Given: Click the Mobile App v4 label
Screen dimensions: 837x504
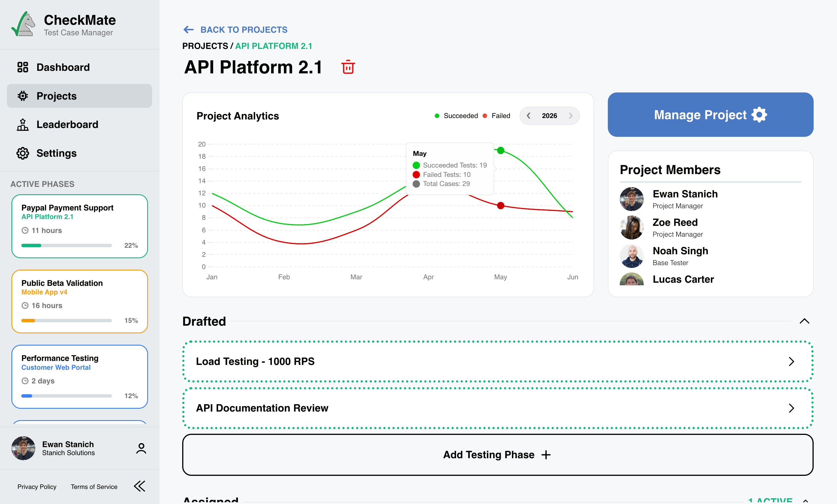Looking at the screenshot, I should click(x=44, y=292).
